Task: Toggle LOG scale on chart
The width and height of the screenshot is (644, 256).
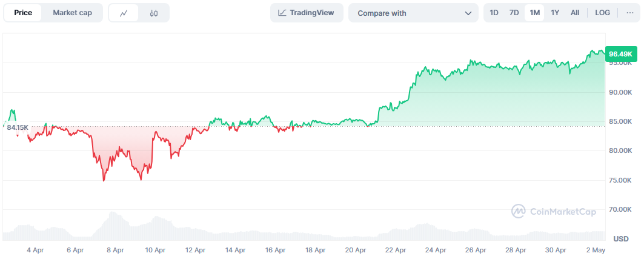Action: click(602, 13)
